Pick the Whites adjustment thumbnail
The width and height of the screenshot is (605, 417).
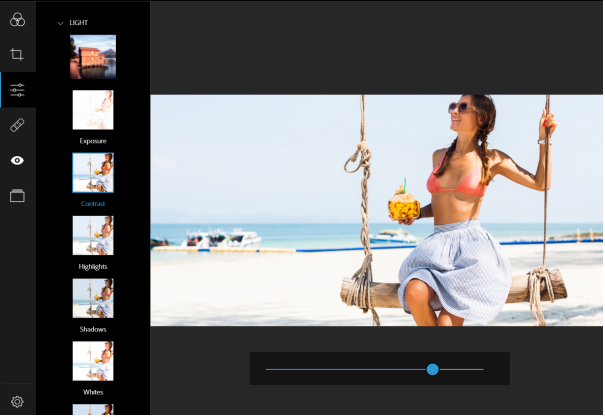pyautogui.click(x=93, y=361)
